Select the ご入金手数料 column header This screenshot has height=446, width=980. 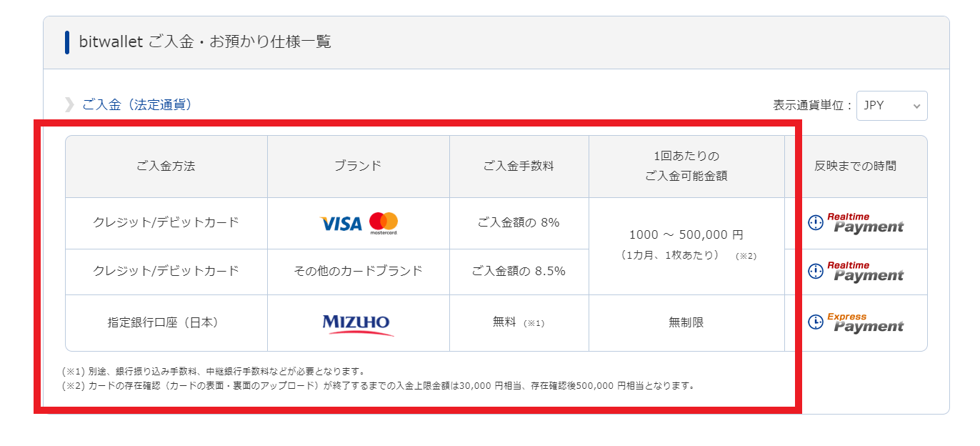519,167
